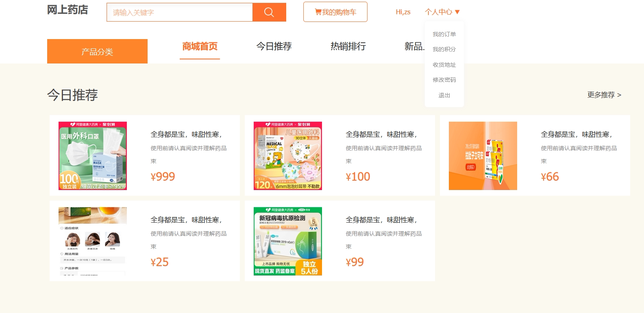
Task: Switch to the 商城首页 tab
Action: (x=200, y=46)
